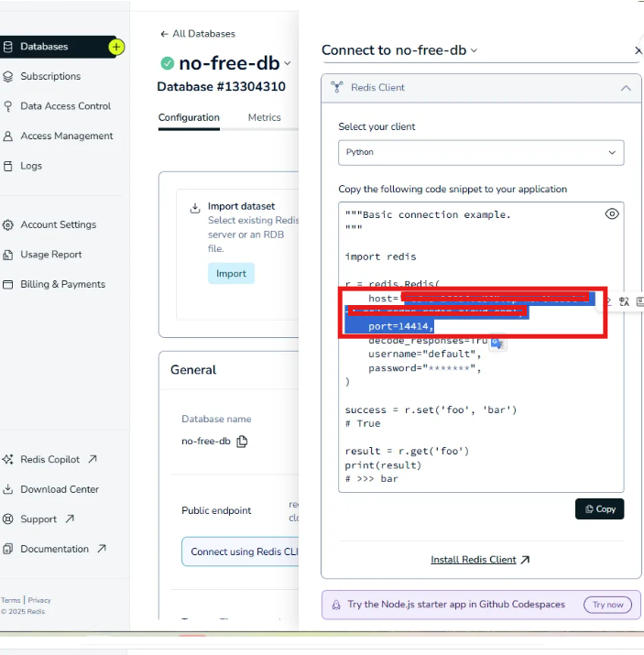The image size is (644, 655).
Task: Click the Account Settings gear icon
Action: coord(7,225)
